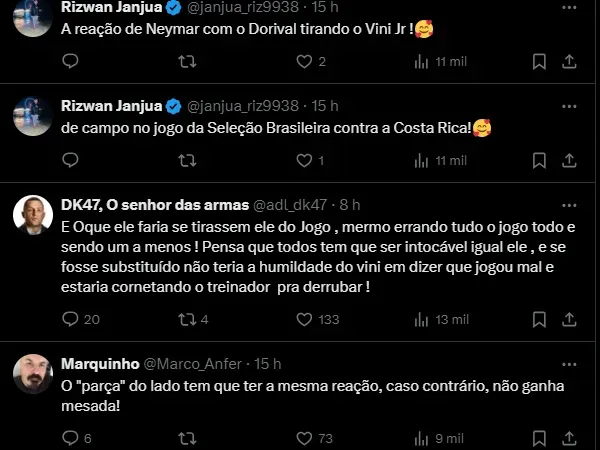
Task: Reply to Marquinho's tweet
Action: coord(70,438)
